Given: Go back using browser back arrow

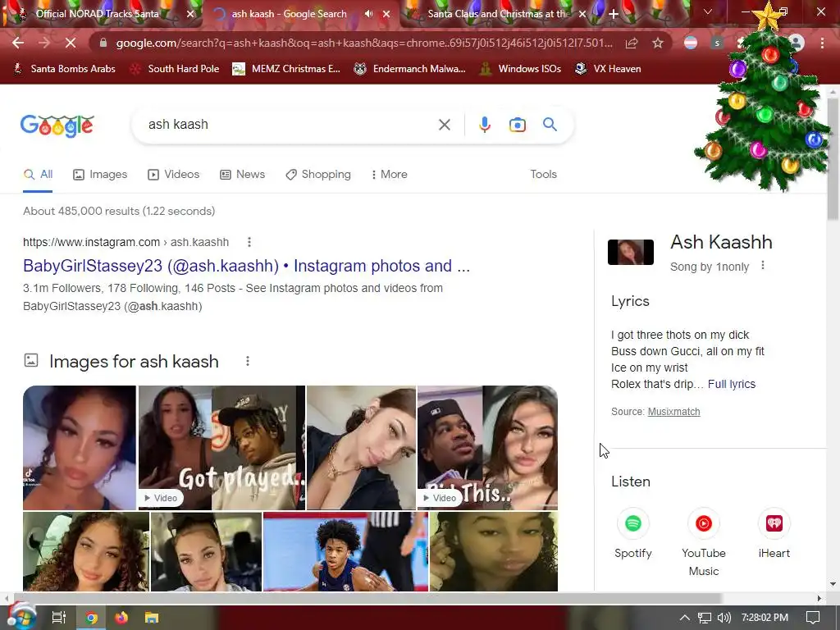Looking at the screenshot, I should [18, 43].
